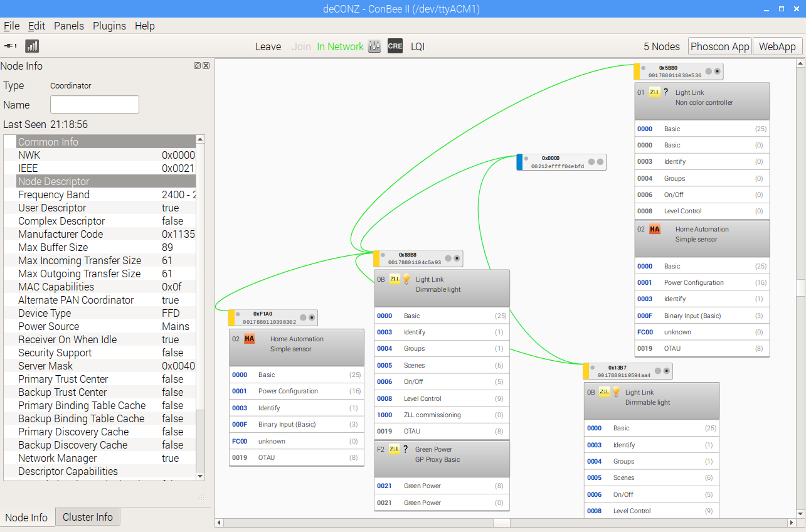Toggle endpoint dropdown circle of node 0x5BB0
The image size is (806, 532).
point(718,72)
